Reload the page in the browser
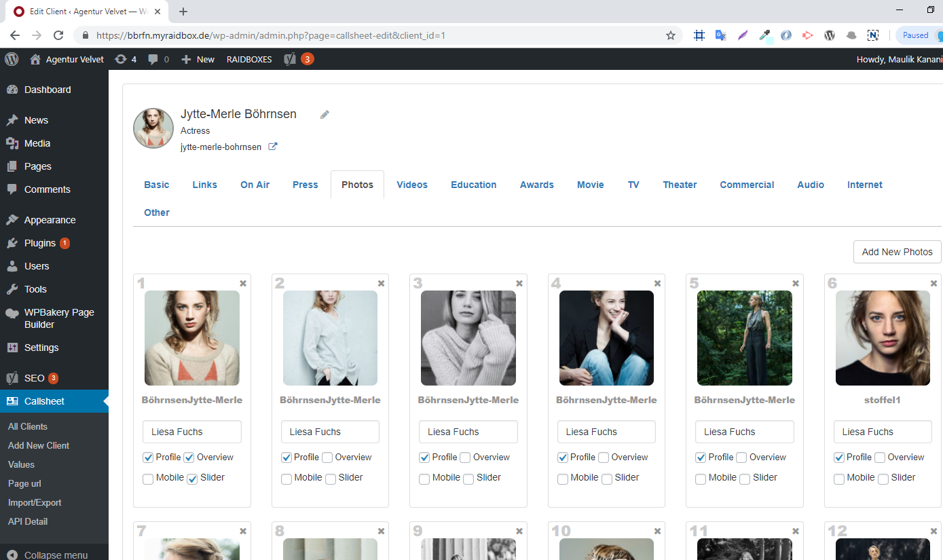This screenshot has height=560, width=943. click(58, 35)
